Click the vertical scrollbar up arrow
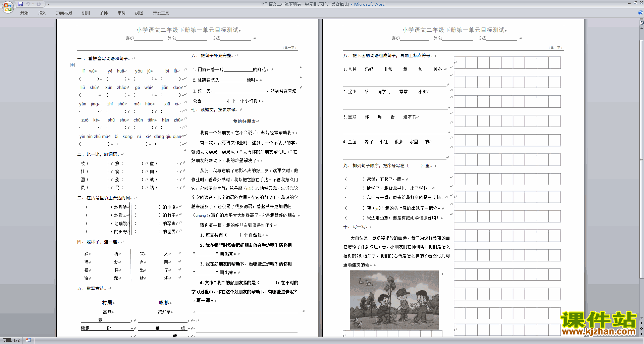Viewport: 644px width, 344px height. [642, 28]
